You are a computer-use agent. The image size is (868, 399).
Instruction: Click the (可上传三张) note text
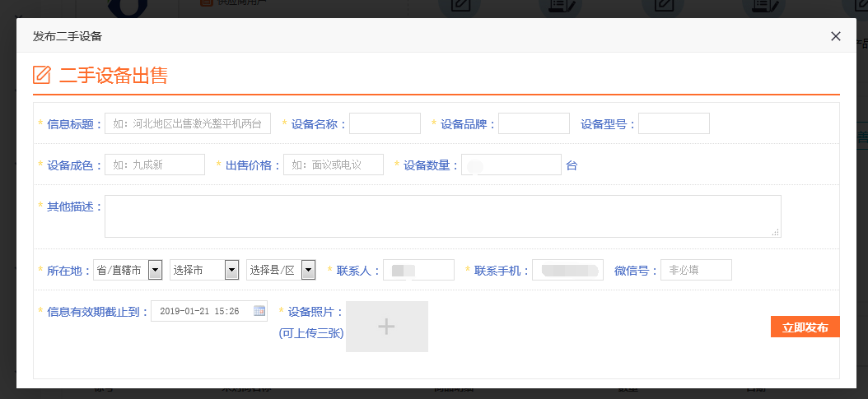tap(311, 333)
